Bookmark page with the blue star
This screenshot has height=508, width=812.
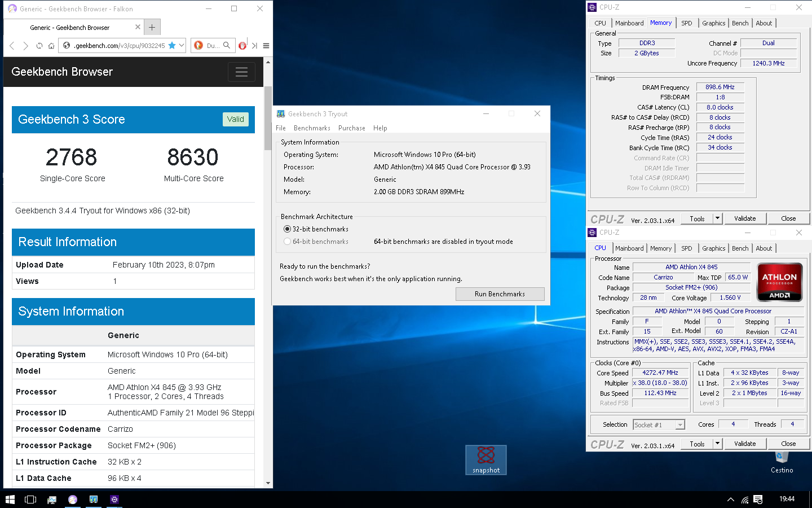point(172,45)
